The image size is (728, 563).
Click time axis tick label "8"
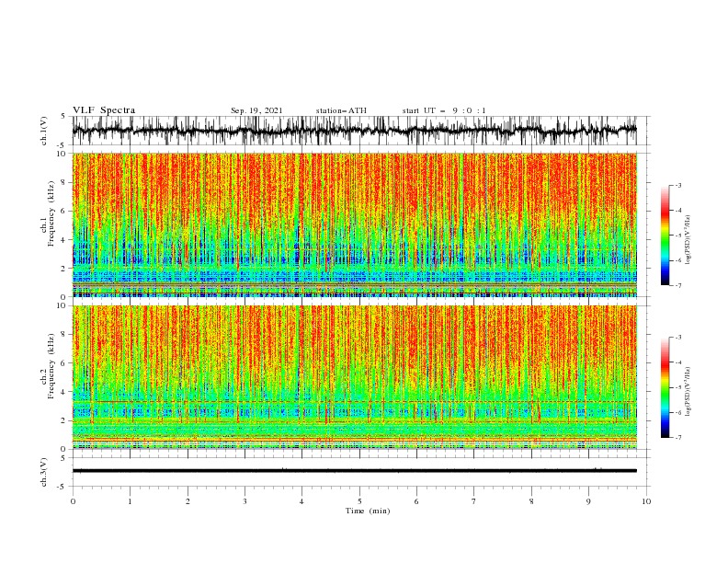[531, 501]
